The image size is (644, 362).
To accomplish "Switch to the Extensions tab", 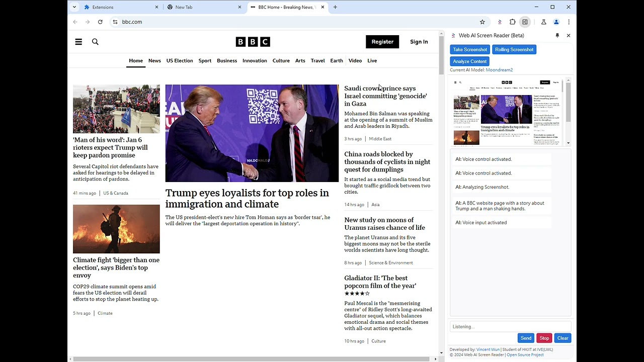I will tap(121, 7).
